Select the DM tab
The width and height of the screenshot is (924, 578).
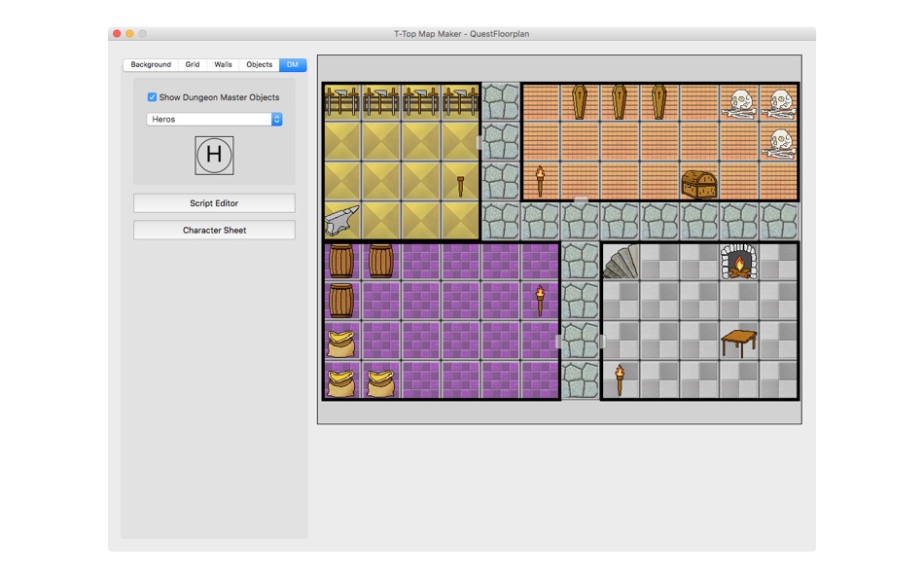293,64
